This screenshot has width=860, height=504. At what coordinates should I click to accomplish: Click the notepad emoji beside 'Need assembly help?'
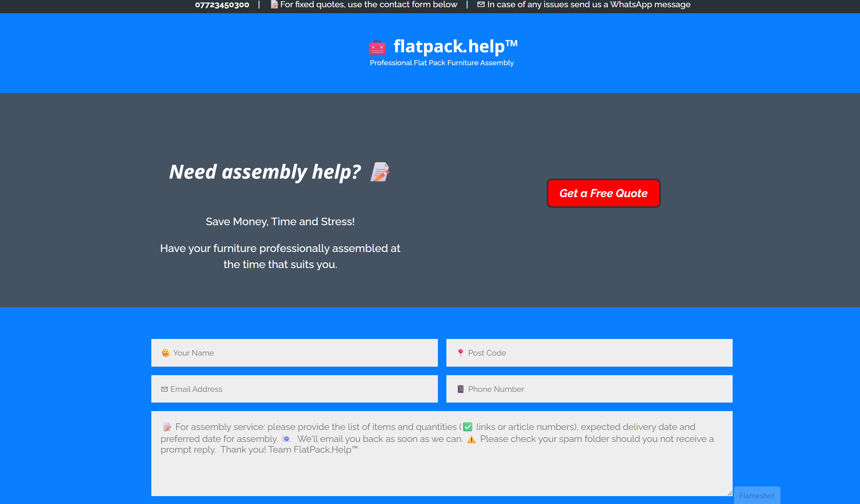coord(380,172)
